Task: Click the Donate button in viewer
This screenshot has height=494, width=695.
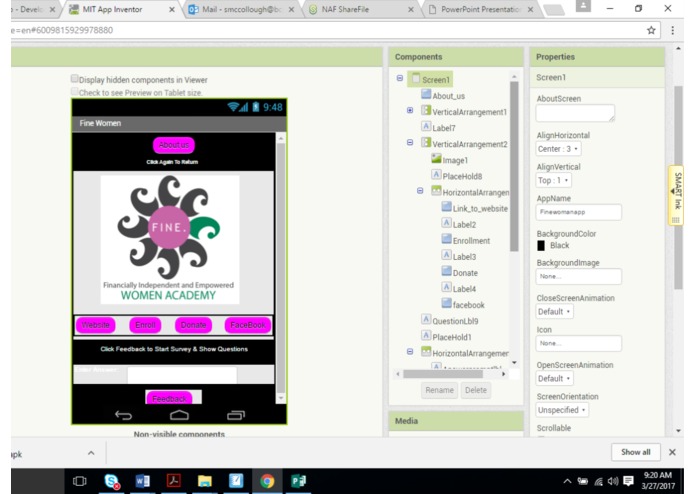Action: click(x=193, y=325)
